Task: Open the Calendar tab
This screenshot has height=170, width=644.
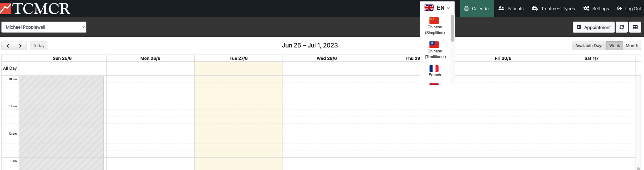Action: pyautogui.click(x=477, y=8)
